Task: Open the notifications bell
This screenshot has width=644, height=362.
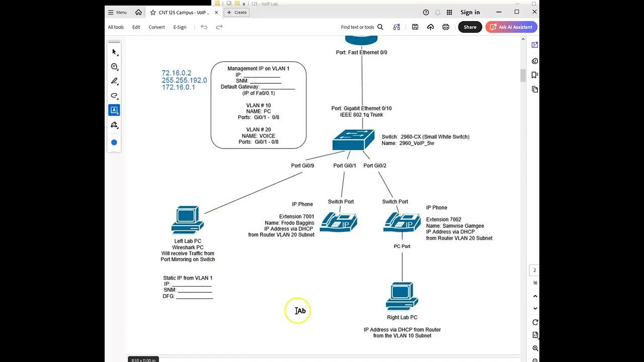Action: point(438,12)
